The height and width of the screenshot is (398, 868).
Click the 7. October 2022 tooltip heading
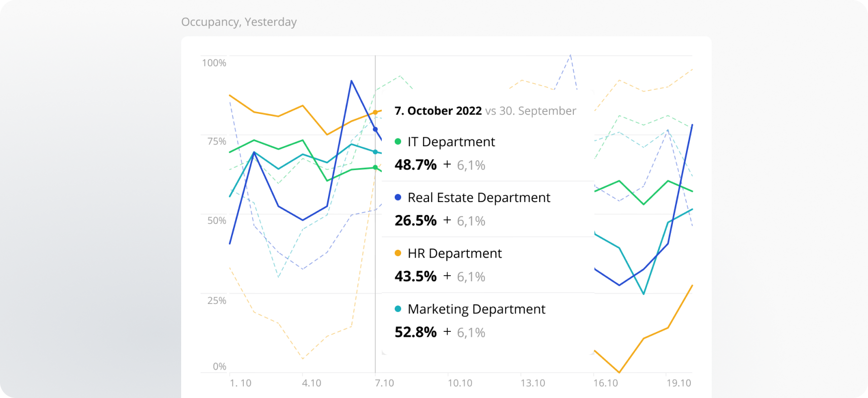438,111
